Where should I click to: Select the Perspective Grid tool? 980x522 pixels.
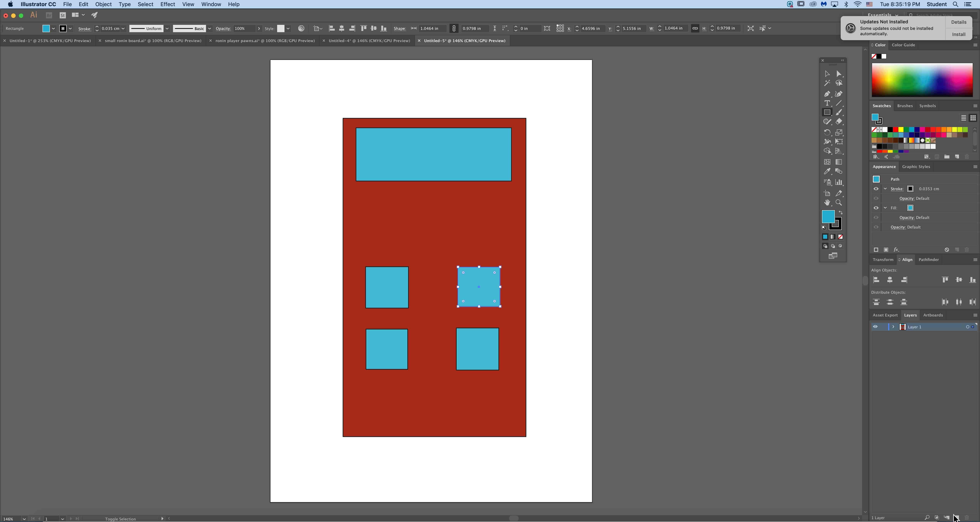[x=839, y=151]
